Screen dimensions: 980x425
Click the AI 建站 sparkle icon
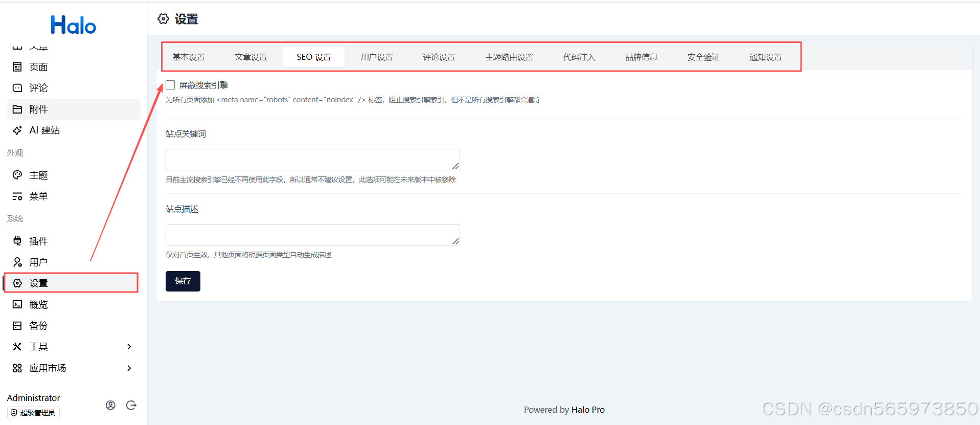pos(17,130)
